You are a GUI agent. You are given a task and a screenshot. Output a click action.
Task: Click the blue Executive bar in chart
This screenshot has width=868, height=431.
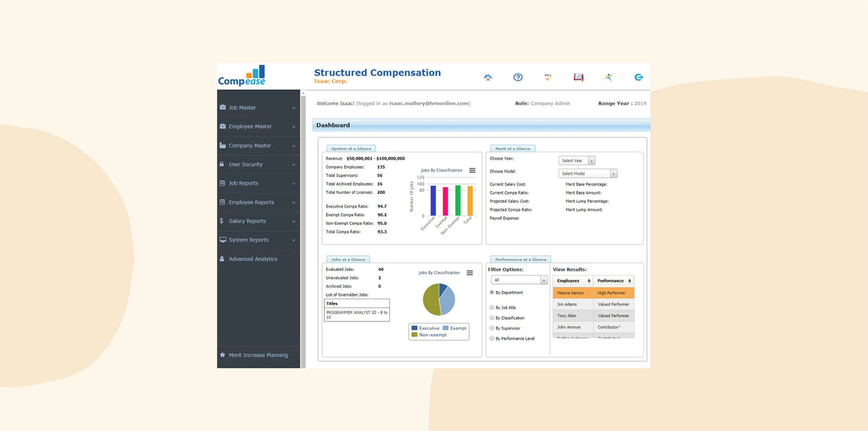[433, 201]
